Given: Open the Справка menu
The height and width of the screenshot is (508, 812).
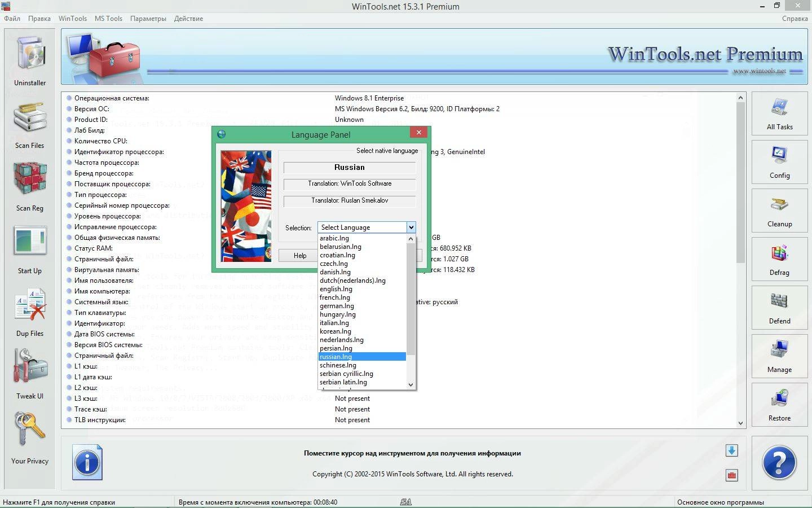Looking at the screenshot, I should [795, 19].
